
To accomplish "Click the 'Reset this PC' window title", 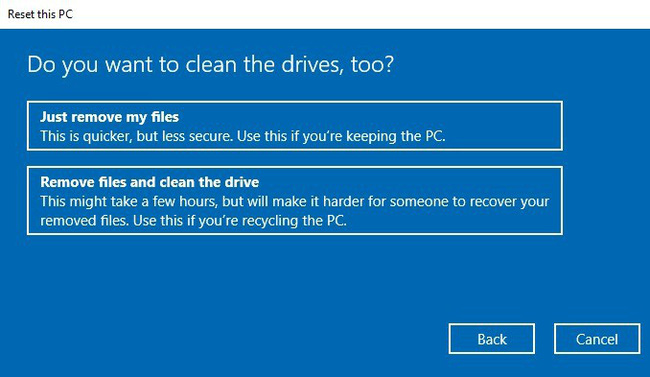I will click(x=40, y=14).
